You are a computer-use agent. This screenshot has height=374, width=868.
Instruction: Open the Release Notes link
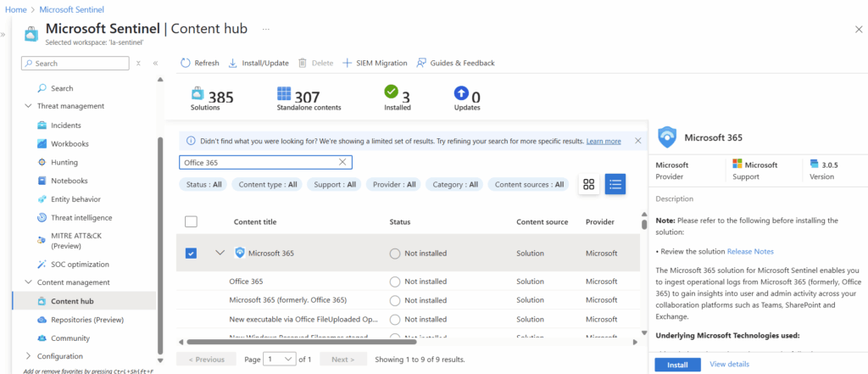point(750,252)
